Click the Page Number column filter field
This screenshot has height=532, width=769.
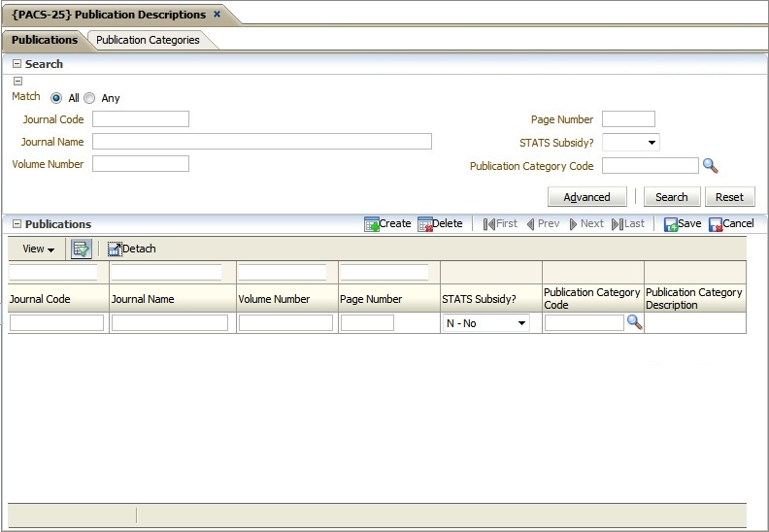pos(384,272)
